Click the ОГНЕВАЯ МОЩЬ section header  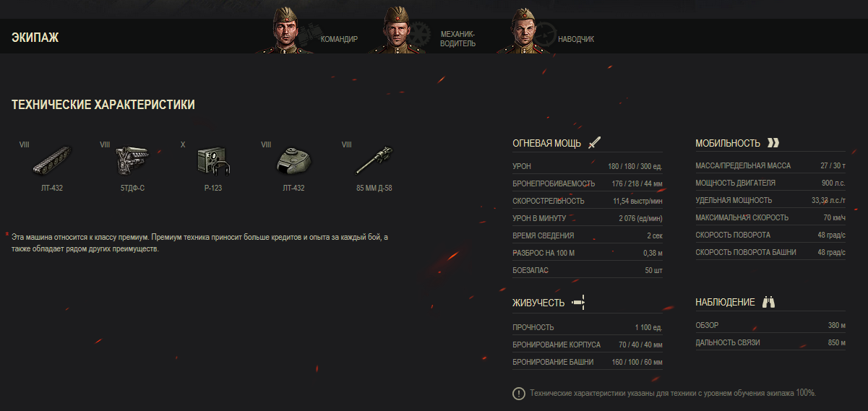[546, 143]
